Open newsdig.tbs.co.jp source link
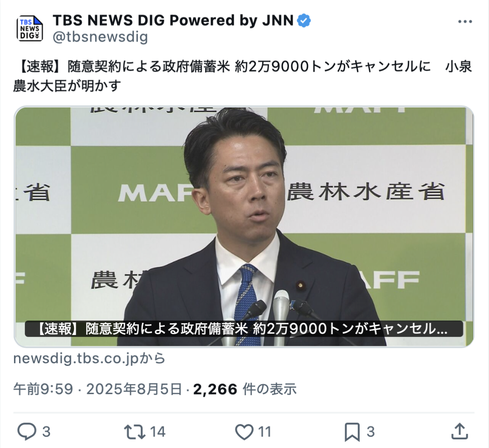 pos(89,358)
